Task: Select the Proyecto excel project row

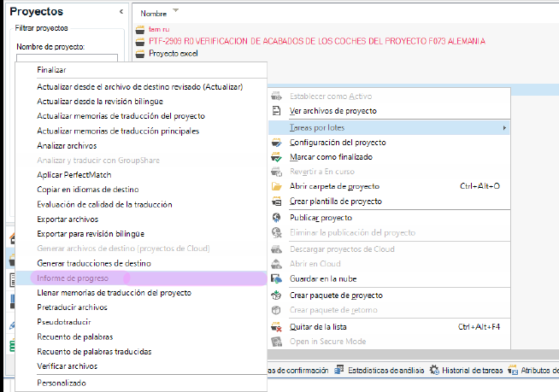Action: [x=346, y=54]
